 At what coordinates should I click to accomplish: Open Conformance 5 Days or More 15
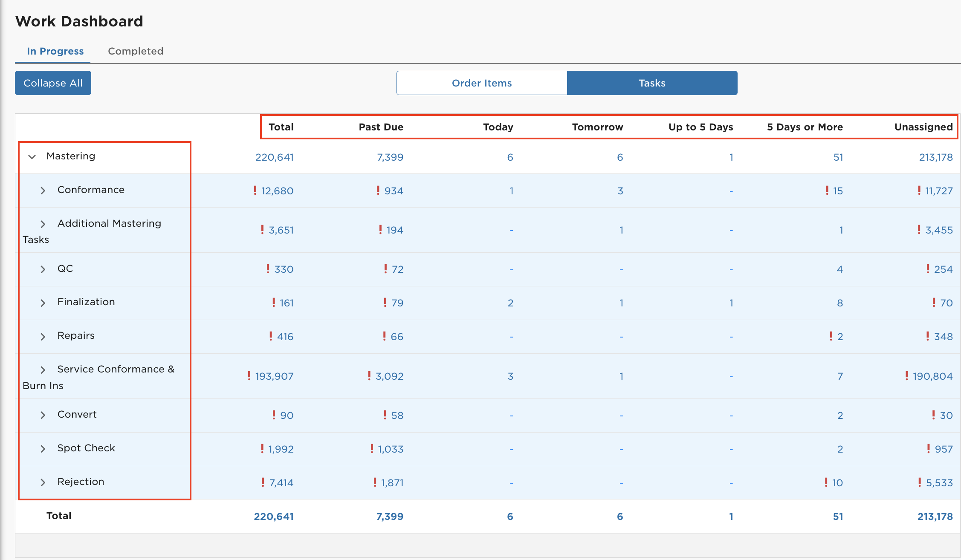pyautogui.click(x=838, y=191)
